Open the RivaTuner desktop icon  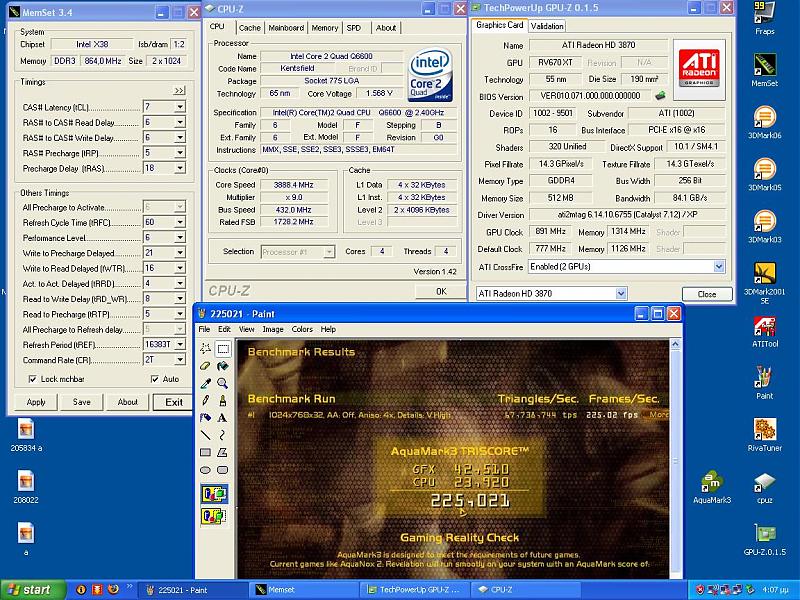[764, 435]
